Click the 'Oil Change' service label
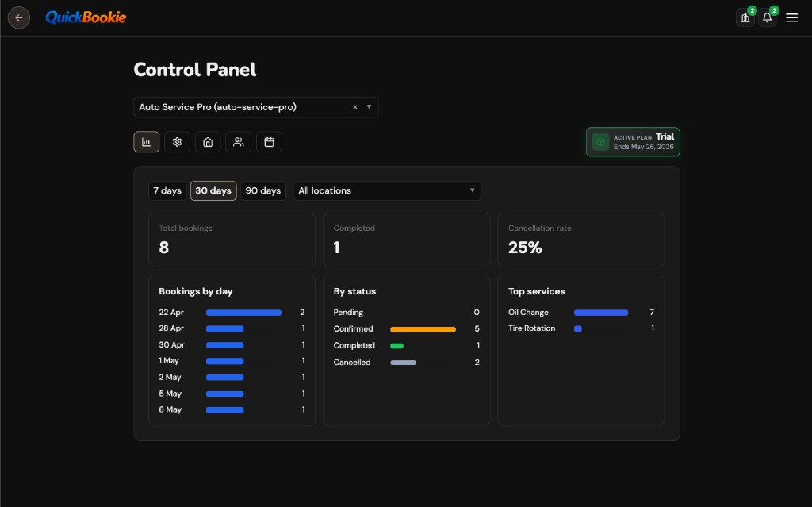This screenshot has width=812, height=507. (x=528, y=313)
